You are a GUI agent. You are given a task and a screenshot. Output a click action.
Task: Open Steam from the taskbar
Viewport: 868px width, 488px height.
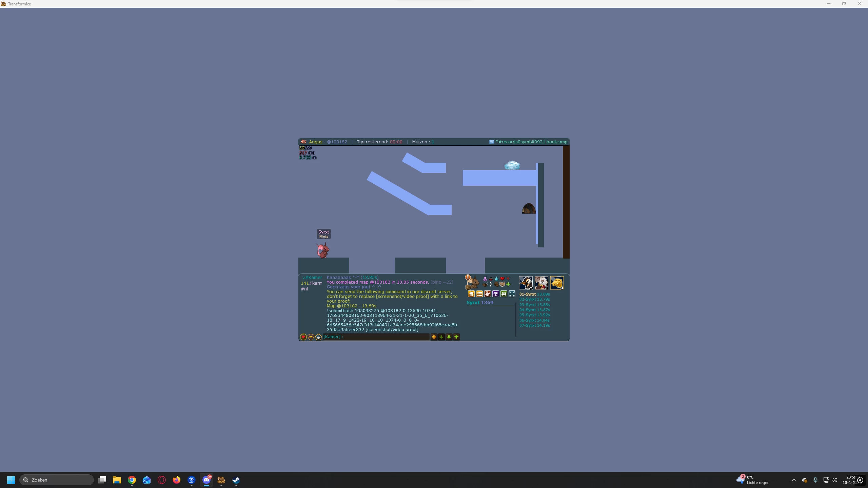[236, 480]
